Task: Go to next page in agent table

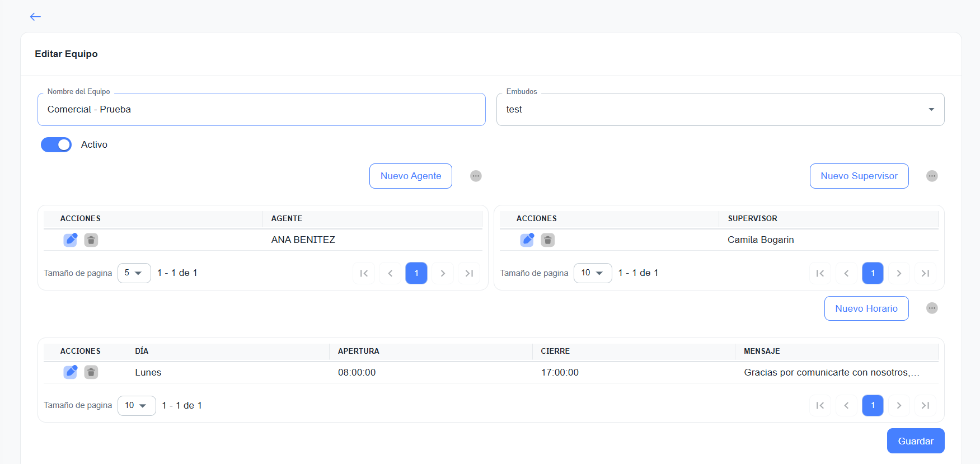Action: coord(443,273)
